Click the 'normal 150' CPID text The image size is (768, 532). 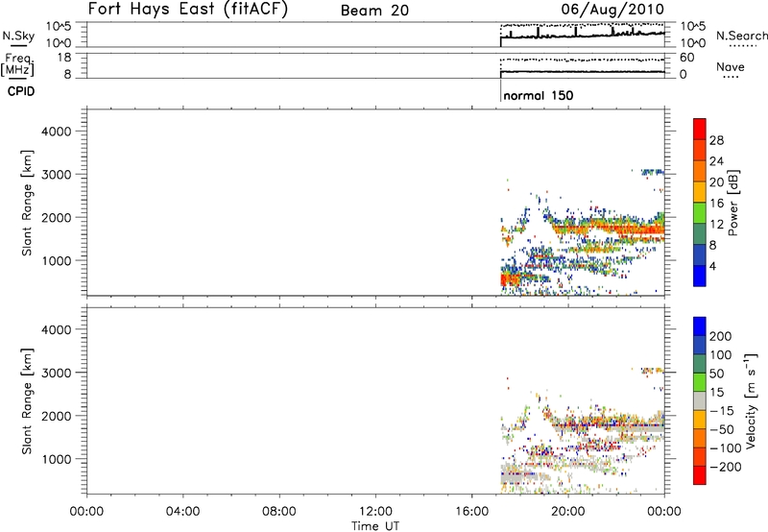[539, 95]
